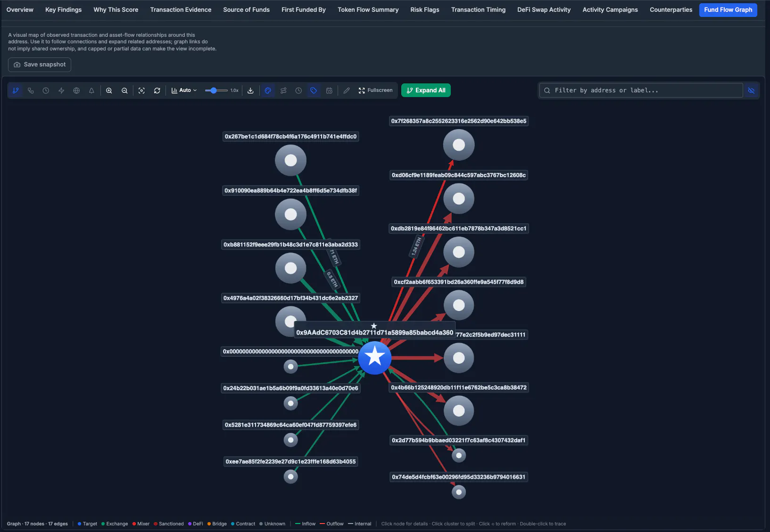Fit graph to view with focus icon
Image resolution: width=770 pixels, height=532 pixels.
(x=141, y=90)
